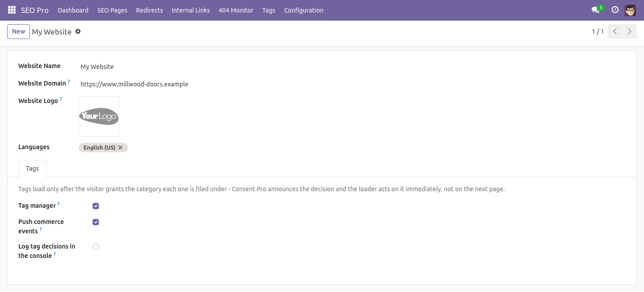Show help tooltip for Tag manager
The image size is (644, 292).
click(x=58, y=204)
